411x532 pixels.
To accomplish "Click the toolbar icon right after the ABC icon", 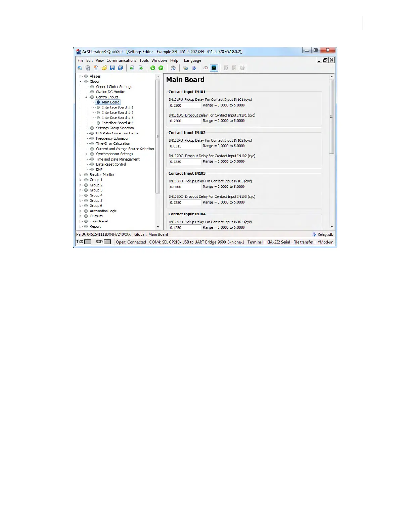I will (185, 68).
